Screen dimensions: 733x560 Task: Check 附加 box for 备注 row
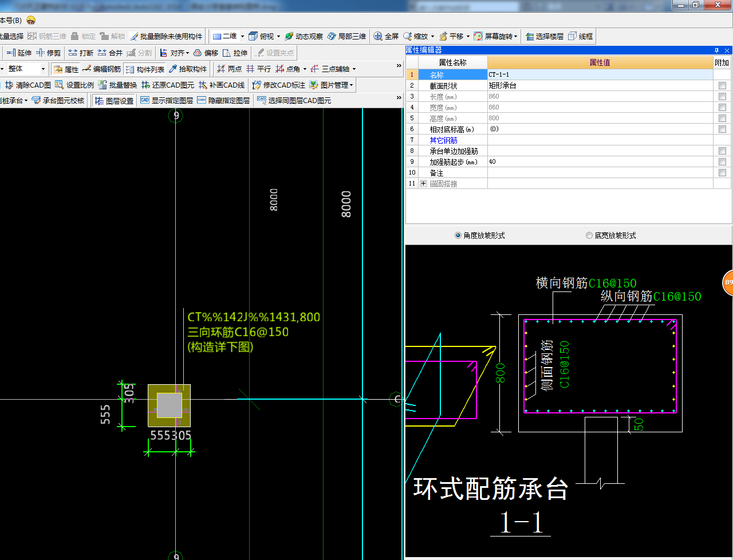click(x=722, y=172)
